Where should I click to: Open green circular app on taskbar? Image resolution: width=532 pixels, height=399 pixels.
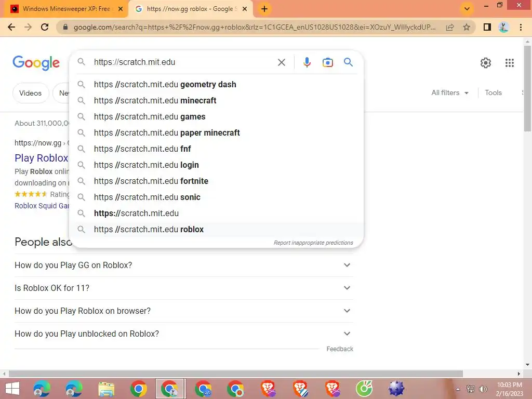[x=364, y=389]
